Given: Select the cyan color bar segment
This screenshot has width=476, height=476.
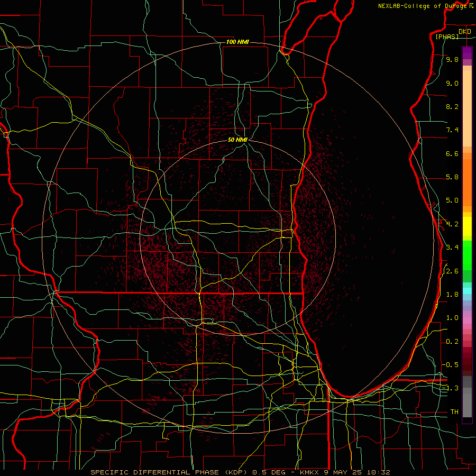Looking at the screenshot, I should 467,291.
